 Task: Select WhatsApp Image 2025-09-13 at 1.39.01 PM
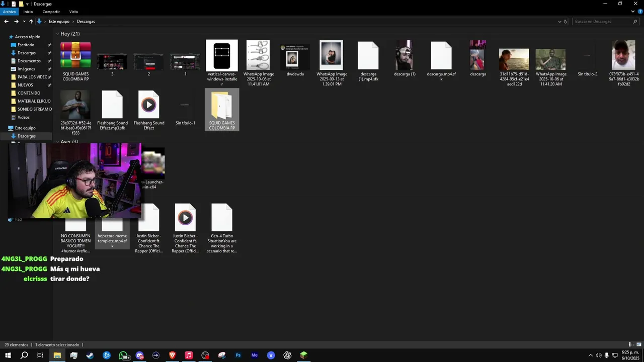click(332, 63)
